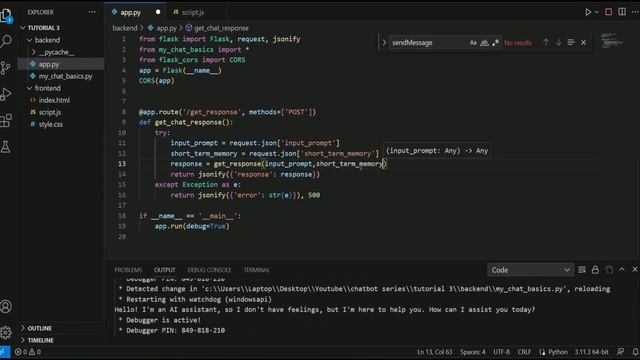Split the editor to the right
The height and width of the screenshot is (360, 640).
click(622, 12)
